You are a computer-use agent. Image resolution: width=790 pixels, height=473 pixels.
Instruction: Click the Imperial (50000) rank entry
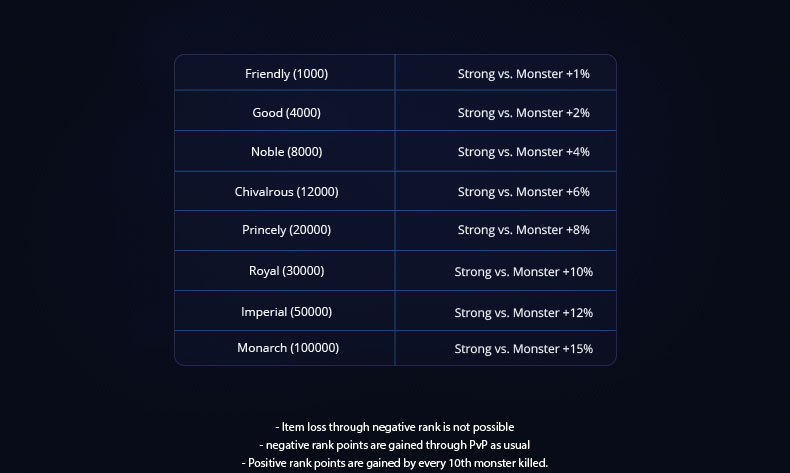click(286, 311)
